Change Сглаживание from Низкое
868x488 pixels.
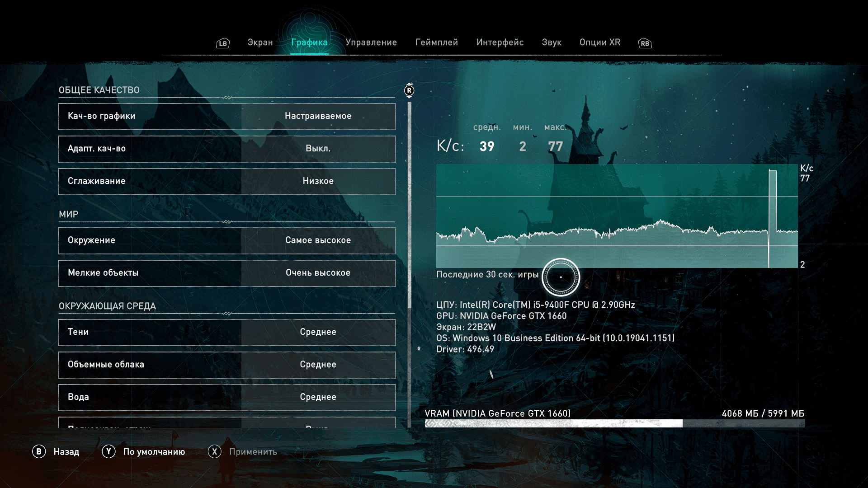click(318, 181)
